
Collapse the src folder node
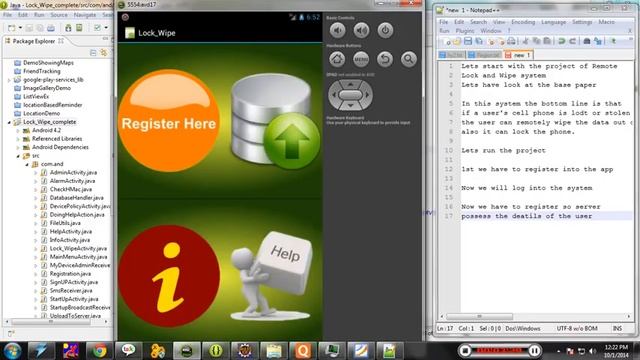pos(18,156)
